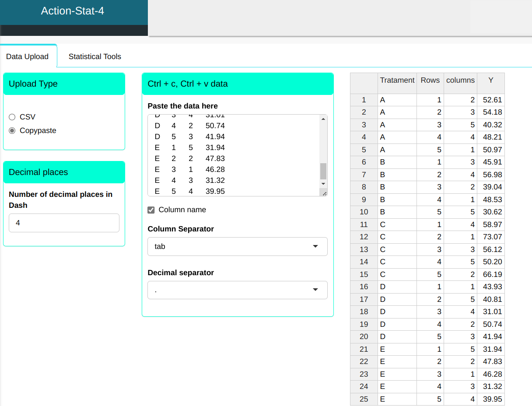Viewport: 532px width, 406px height.
Task: Select table cell with value 46.28 in table
Action: coord(491,374)
